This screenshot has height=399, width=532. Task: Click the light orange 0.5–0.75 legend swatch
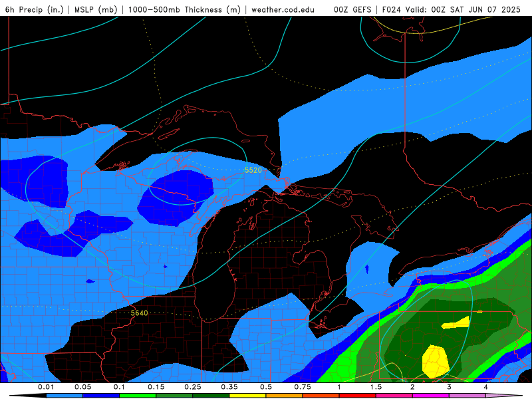[285, 396]
